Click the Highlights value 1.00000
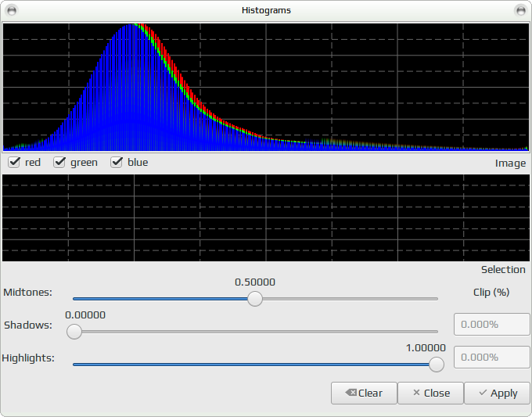532x417 pixels. 426,348
